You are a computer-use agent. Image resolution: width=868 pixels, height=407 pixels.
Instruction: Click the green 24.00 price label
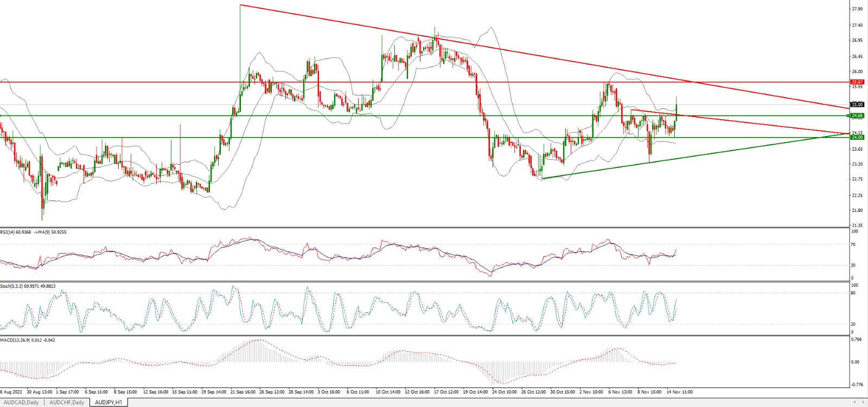point(857,137)
